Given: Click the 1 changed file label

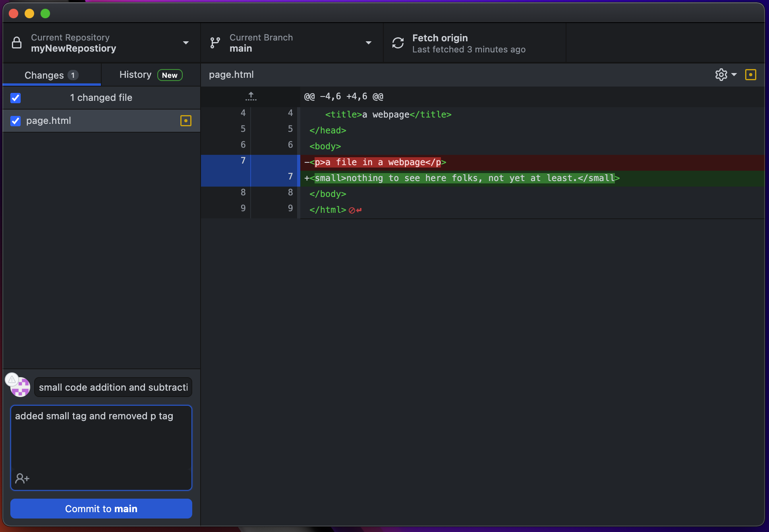Looking at the screenshot, I should pos(101,98).
